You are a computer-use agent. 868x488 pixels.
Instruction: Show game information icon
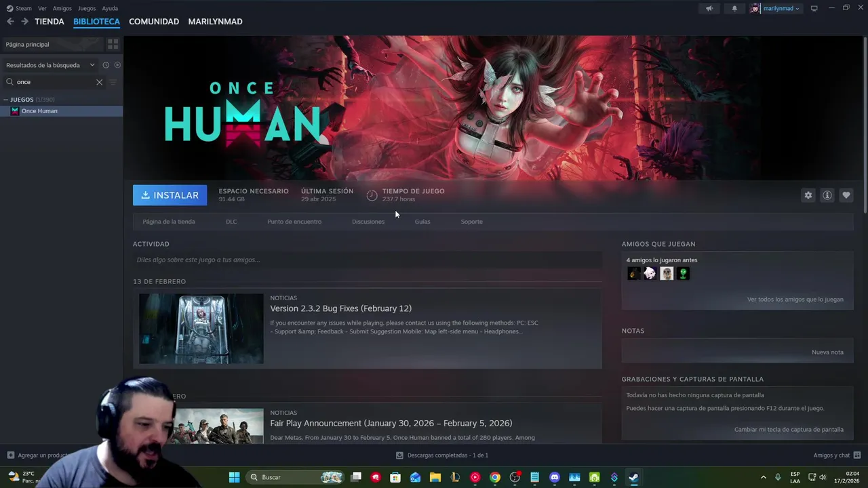[827, 195]
